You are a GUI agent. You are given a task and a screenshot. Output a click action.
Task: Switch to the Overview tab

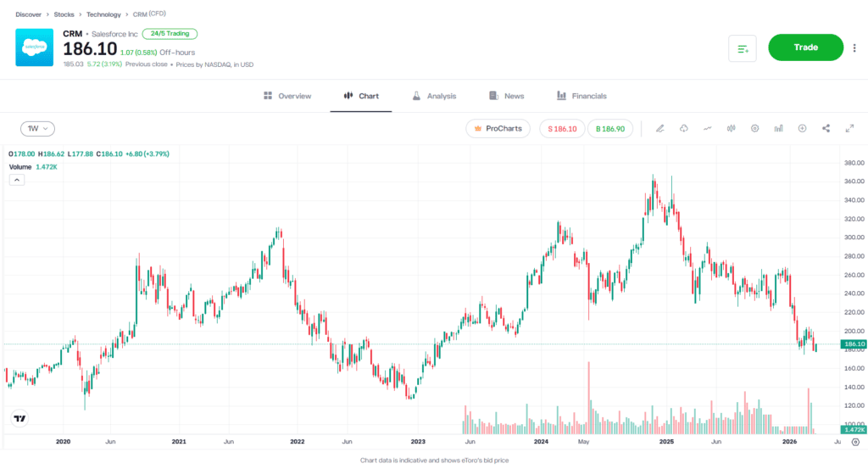click(287, 96)
